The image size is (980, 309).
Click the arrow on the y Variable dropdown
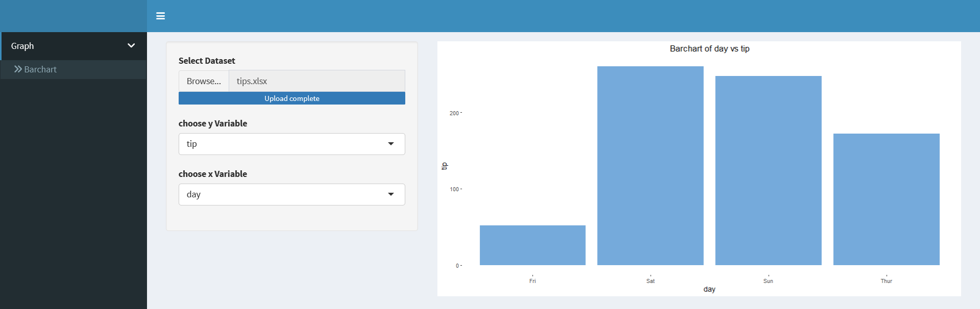tap(391, 144)
